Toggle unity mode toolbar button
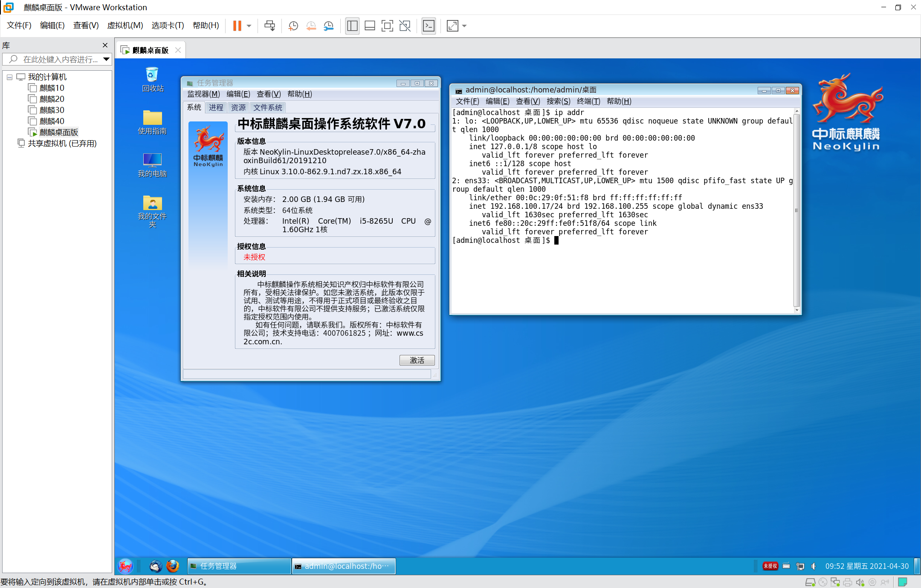This screenshot has height=588, width=921. click(405, 26)
